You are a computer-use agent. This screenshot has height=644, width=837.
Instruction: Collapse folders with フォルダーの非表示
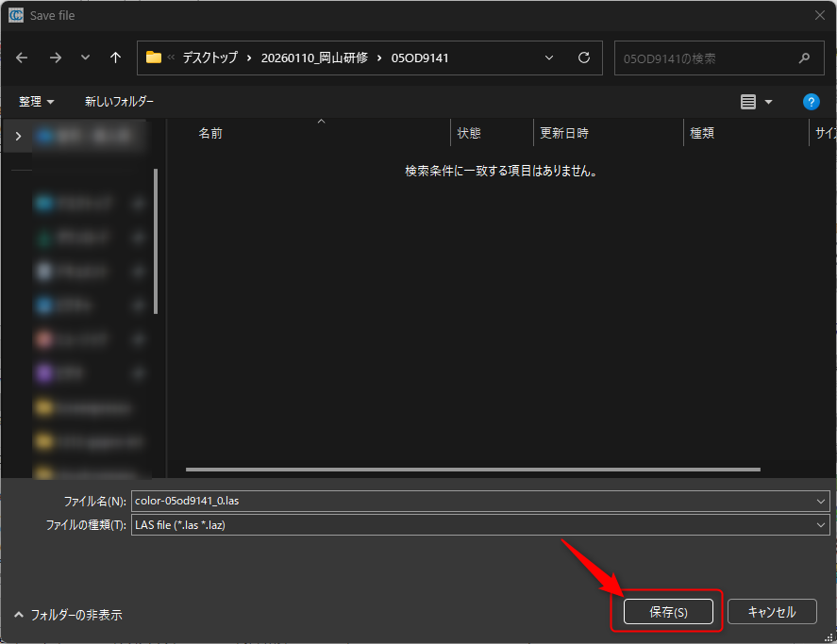(68, 614)
